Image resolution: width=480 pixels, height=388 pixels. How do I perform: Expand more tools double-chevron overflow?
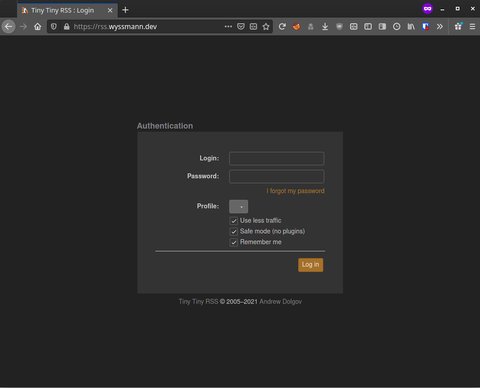(440, 26)
